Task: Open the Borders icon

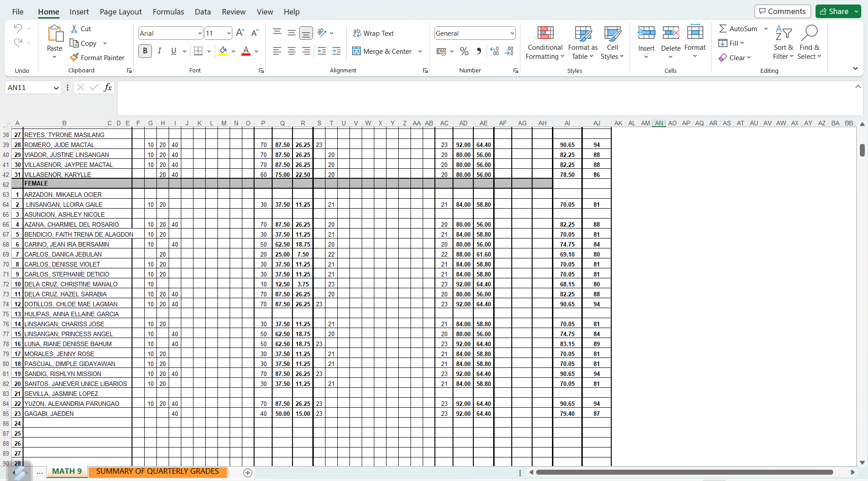Action: [198, 51]
